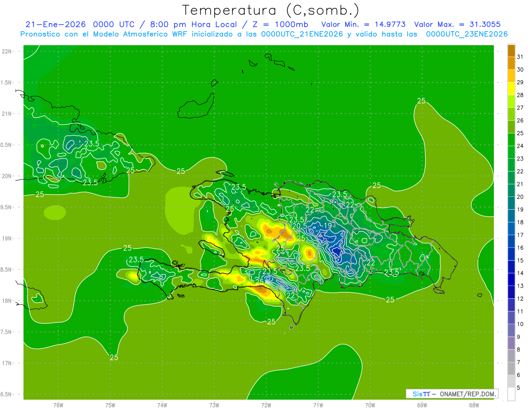Click the '73W' longitude axis label
This screenshot has height=411, width=532.
pyautogui.click(x=214, y=405)
